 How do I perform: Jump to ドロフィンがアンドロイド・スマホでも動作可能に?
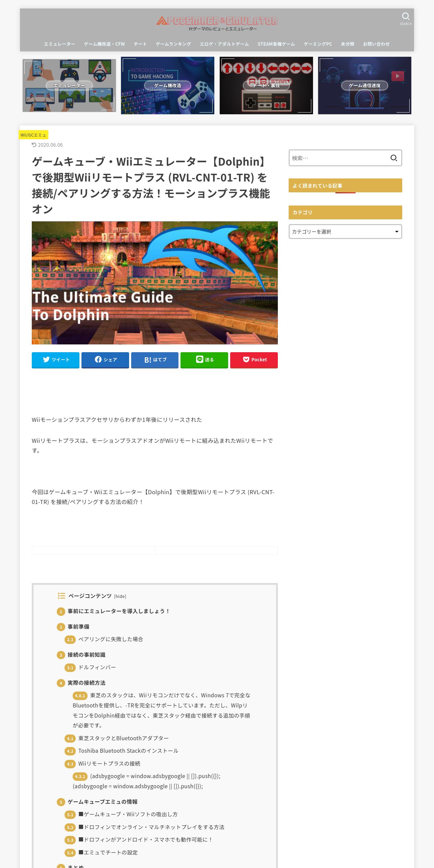[146, 840]
